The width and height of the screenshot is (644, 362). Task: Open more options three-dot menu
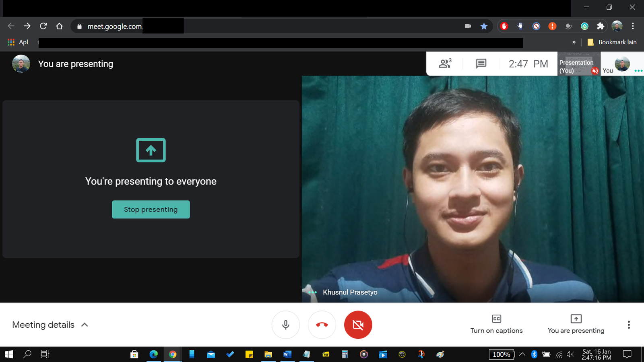tap(628, 325)
